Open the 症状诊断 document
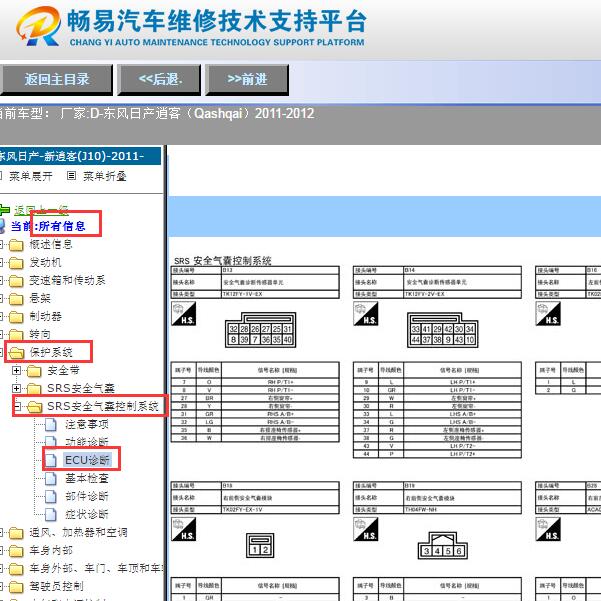Screen dimensions: 601x601 [x=87, y=514]
